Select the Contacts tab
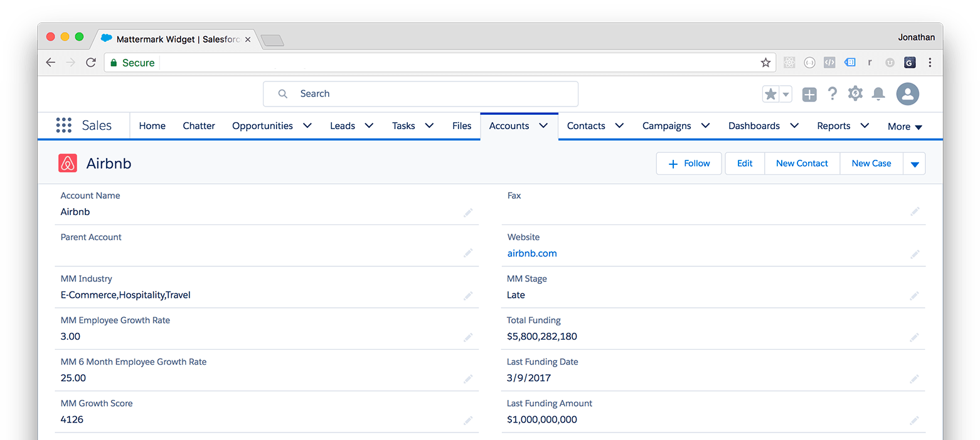 pos(586,125)
